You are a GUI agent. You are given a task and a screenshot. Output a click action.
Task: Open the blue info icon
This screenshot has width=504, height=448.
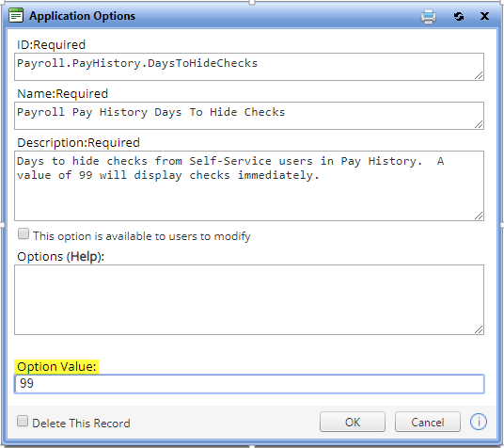[x=479, y=422]
